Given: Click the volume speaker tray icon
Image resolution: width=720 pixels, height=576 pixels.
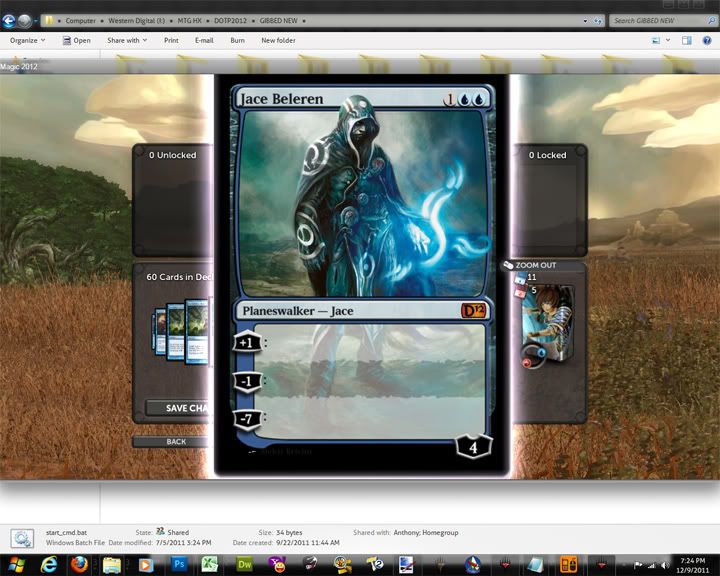Looking at the screenshot, I should (x=665, y=565).
